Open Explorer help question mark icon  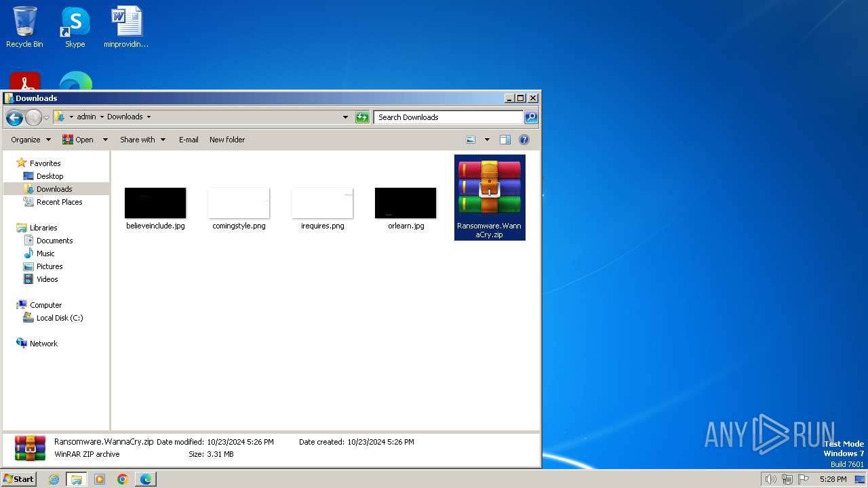pyautogui.click(x=524, y=140)
